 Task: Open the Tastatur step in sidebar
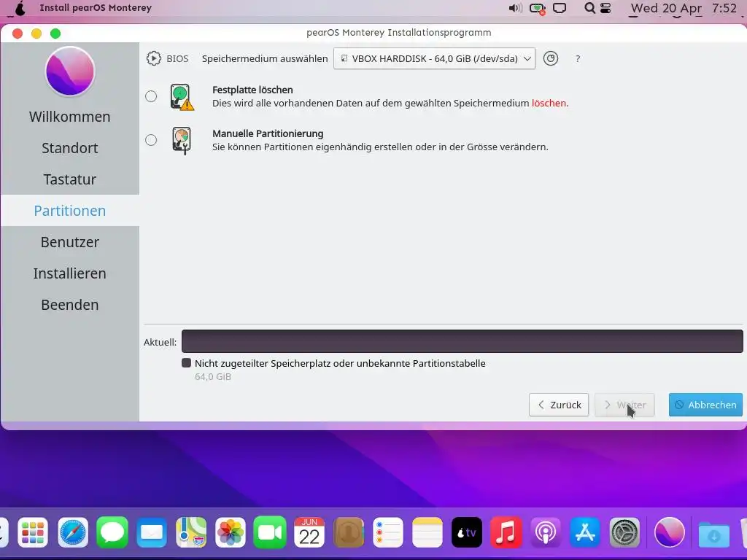pos(69,179)
